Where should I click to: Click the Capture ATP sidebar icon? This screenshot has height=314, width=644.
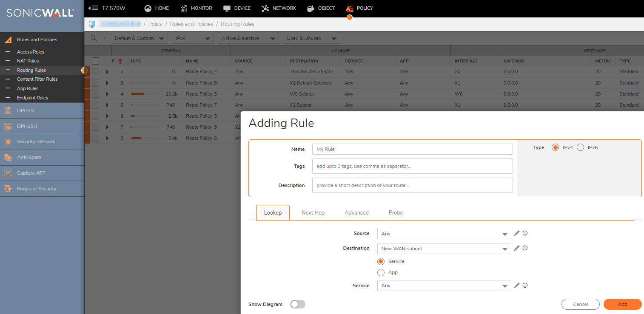coord(8,173)
